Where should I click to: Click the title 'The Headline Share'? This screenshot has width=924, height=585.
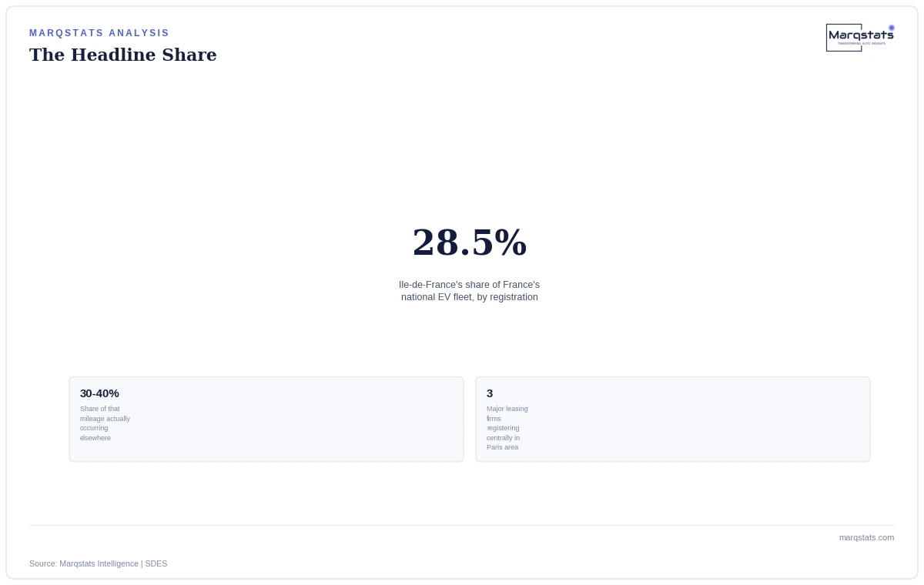point(123,55)
